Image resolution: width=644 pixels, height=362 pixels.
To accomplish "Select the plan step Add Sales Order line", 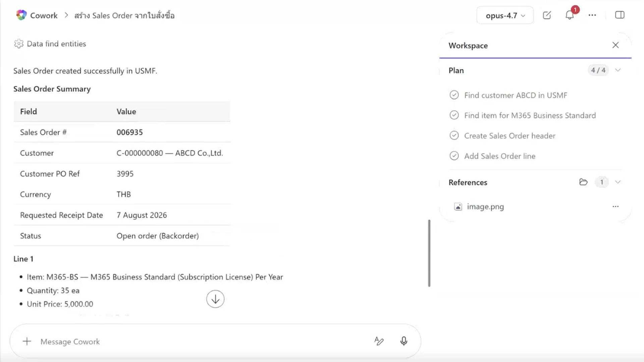I will point(500,156).
